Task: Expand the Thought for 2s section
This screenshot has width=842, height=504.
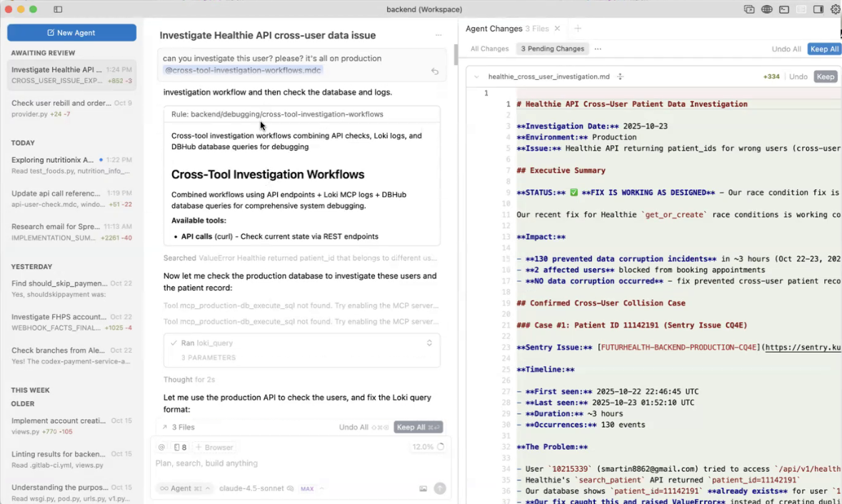Action: click(x=189, y=380)
